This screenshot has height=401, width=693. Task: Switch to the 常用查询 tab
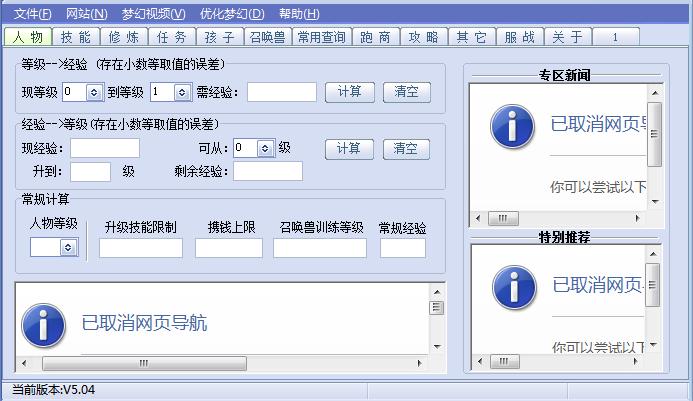coord(322,37)
